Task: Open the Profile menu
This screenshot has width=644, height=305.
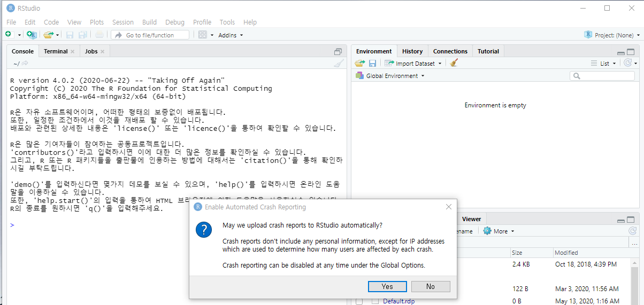Action: (202, 22)
